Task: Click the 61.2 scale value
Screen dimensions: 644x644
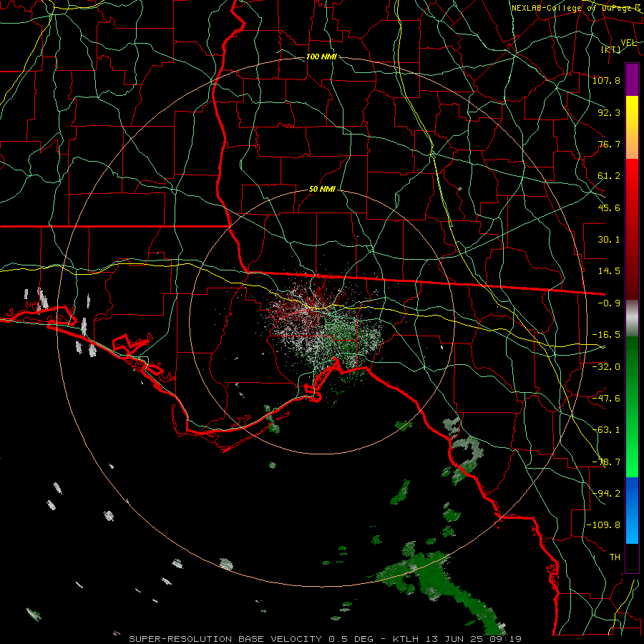Action: click(x=609, y=176)
